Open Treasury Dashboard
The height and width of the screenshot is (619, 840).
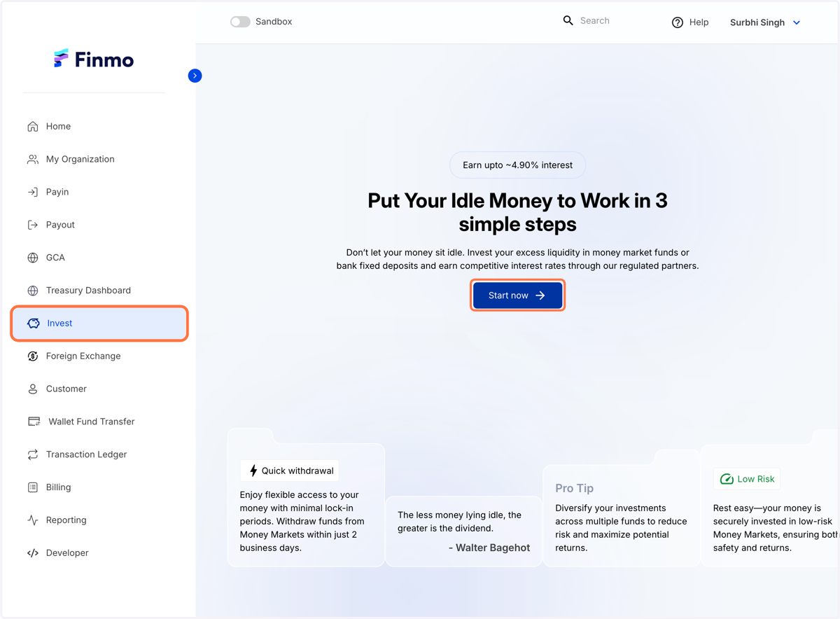pos(99,291)
